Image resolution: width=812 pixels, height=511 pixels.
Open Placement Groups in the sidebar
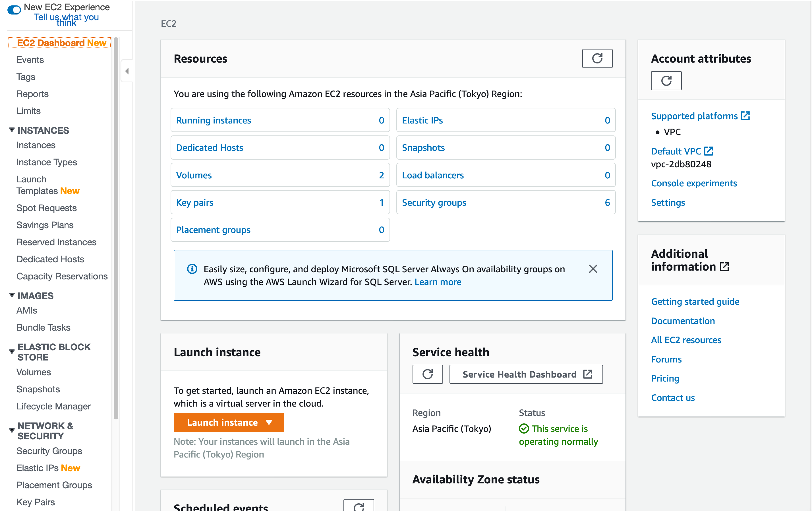coord(54,485)
